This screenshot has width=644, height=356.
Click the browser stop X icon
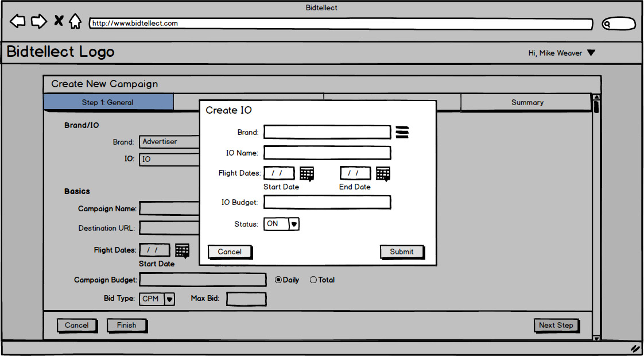[59, 21]
